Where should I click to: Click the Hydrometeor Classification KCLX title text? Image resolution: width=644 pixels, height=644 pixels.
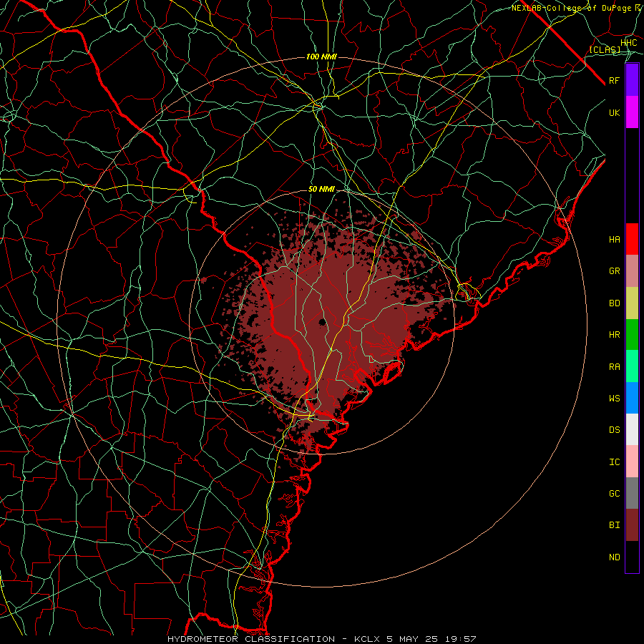[x=321, y=639]
